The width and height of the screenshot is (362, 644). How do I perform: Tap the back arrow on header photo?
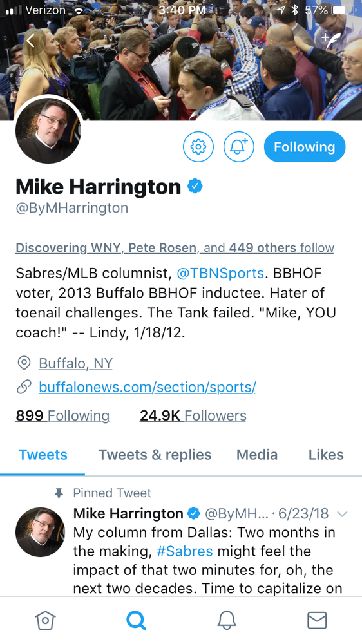(30, 40)
